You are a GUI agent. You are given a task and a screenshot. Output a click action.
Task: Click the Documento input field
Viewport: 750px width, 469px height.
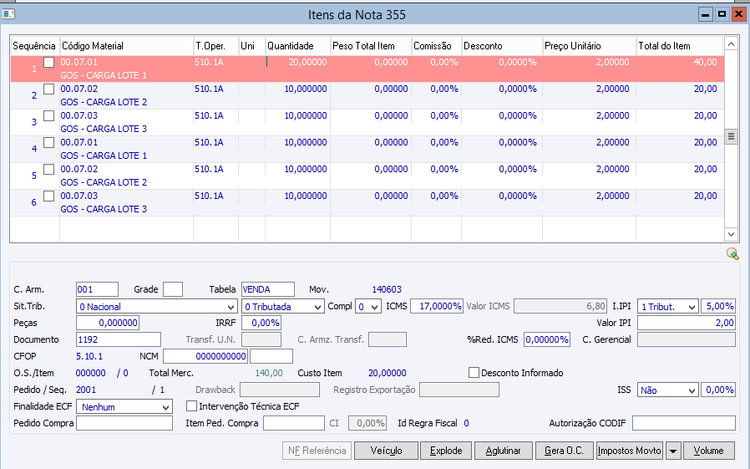click(118, 340)
